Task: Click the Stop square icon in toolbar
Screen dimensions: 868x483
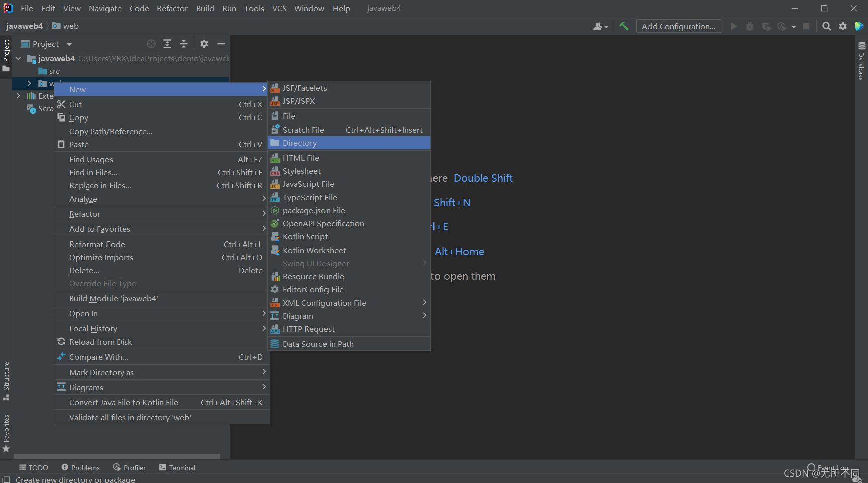Action: pyautogui.click(x=806, y=26)
